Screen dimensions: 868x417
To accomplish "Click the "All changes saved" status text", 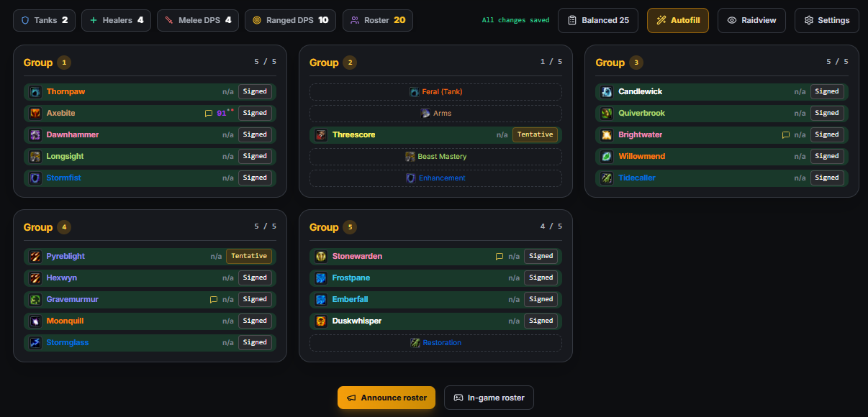I will [x=516, y=21].
